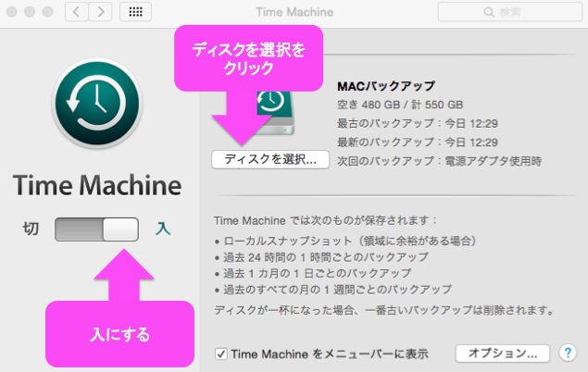Click the 過去 1 カ月の 1 日ごとのバックアップ line
Screen dimensions: 588x372
tap(313, 274)
